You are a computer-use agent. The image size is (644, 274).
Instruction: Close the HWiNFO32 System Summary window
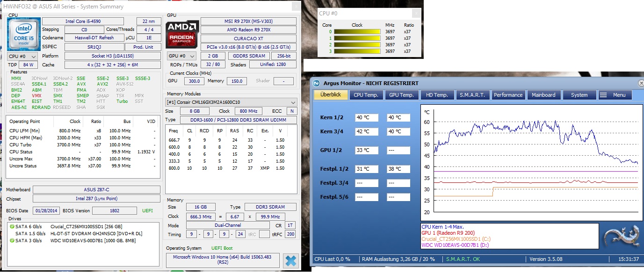[296, 7]
